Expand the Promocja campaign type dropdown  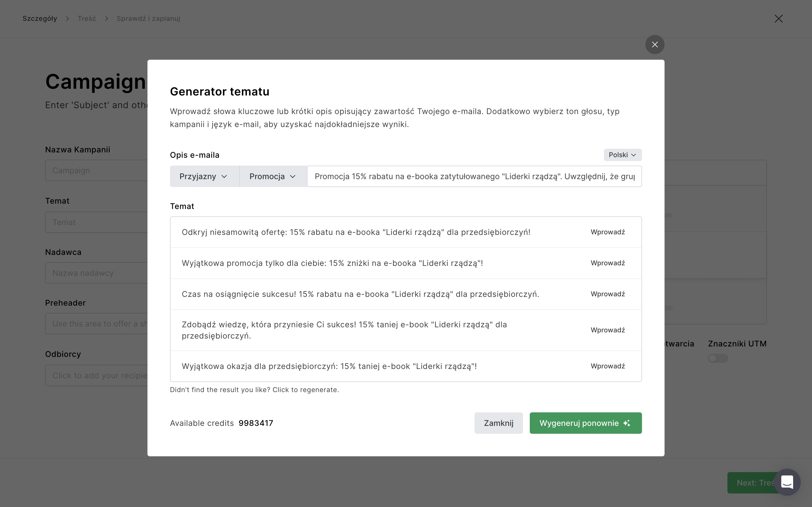click(x=273, y=176)
